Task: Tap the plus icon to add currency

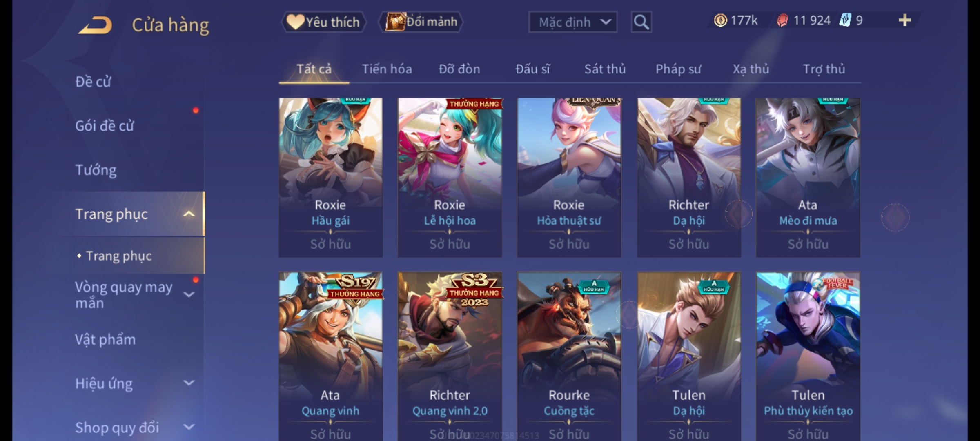Action: [x=905, y=20]
